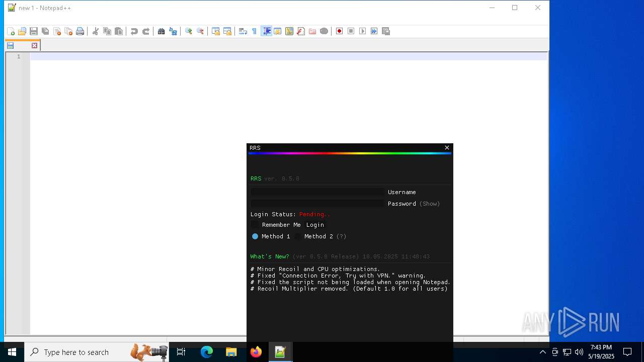644x362 pixels.
Task: Select the Method 2 radio option
Action: click(298, 236)
